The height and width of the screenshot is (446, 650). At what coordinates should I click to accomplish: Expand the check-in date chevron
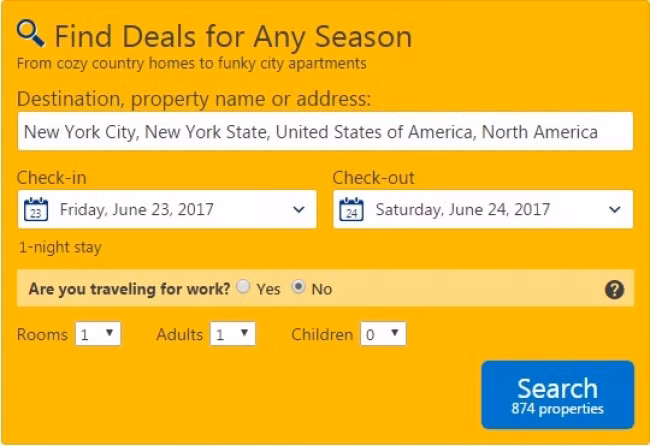coord(298,210)
